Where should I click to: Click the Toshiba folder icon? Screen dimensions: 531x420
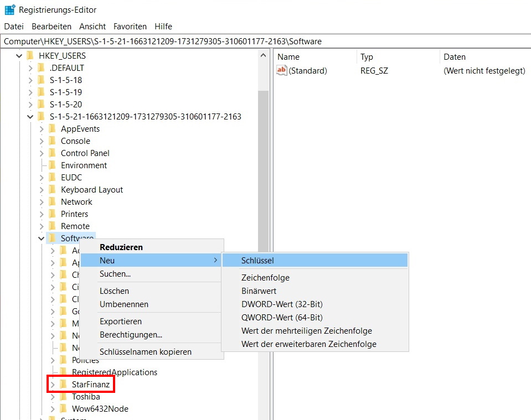[x=63, y=396]
